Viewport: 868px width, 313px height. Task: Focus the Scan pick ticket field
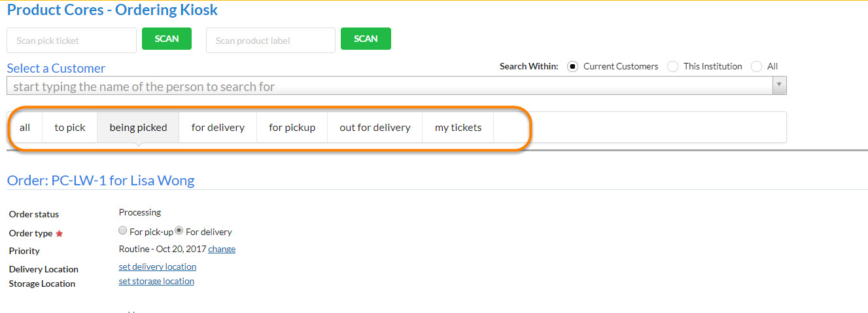pyautogui.click(x=71, y=41)
